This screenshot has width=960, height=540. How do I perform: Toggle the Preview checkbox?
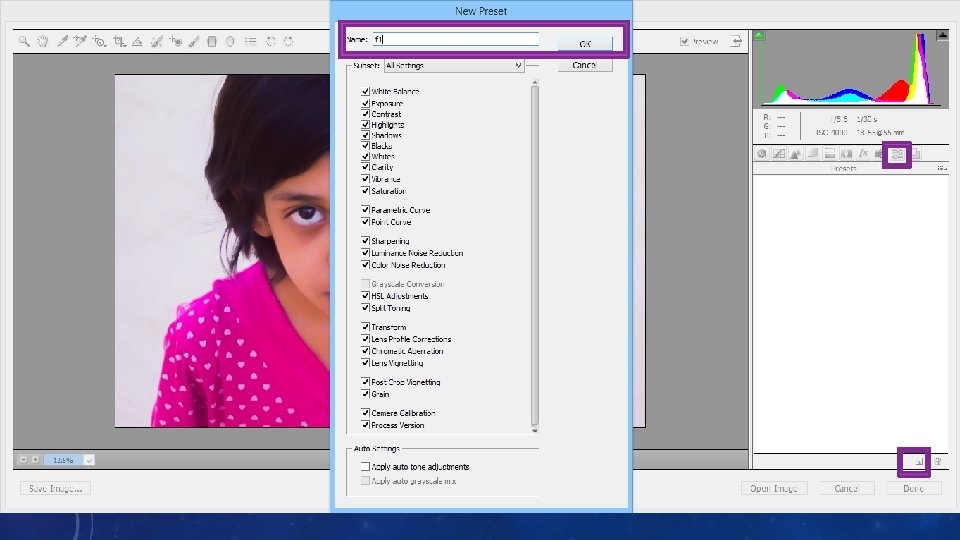pos(684,41)
